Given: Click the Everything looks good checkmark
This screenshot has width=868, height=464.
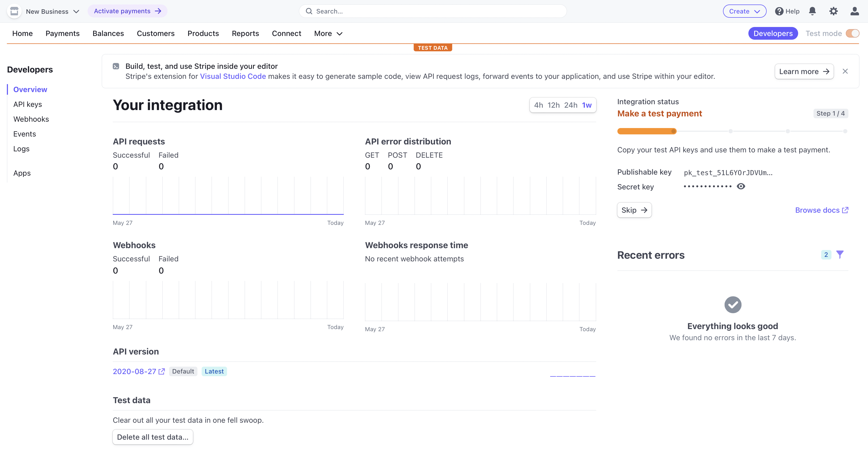Looking at the screenshot, I should 733,304.
